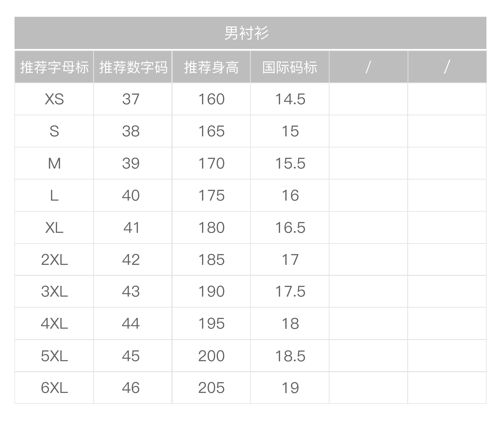This screenshot has height=428, width=504.
Task: Select the cell with number 44
Action: (133, 323)
